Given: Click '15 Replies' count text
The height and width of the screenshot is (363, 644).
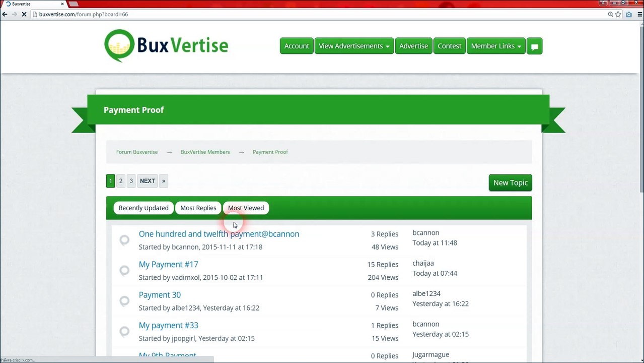Looking at the screenshot, I should tap(383, 264).
